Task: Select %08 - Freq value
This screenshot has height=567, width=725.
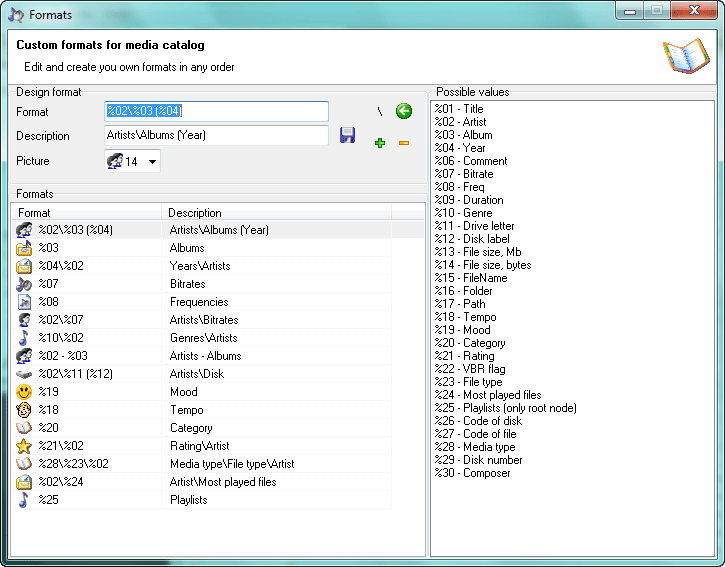Action: pyautogui.click(x=459, y=187)
